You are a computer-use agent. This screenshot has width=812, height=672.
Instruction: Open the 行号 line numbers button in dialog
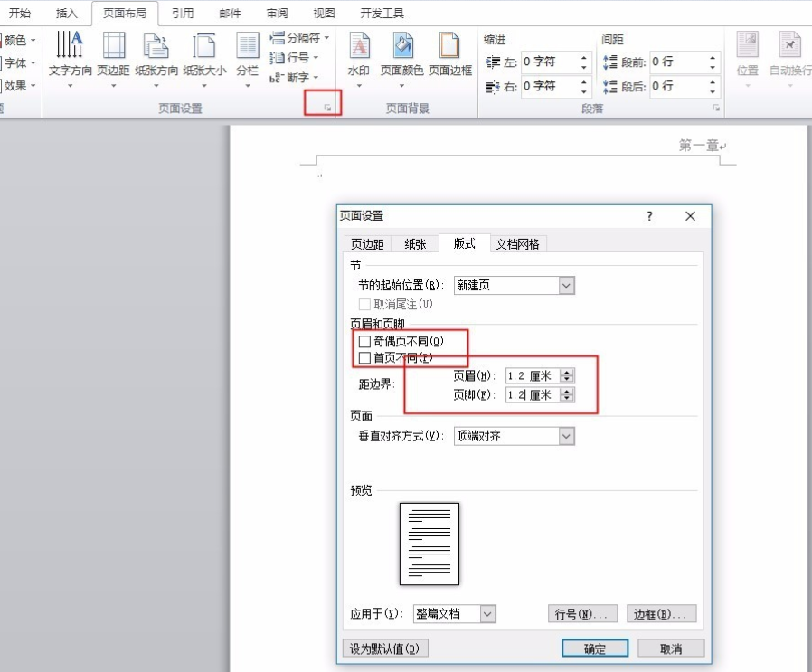[x=582, y=614]
